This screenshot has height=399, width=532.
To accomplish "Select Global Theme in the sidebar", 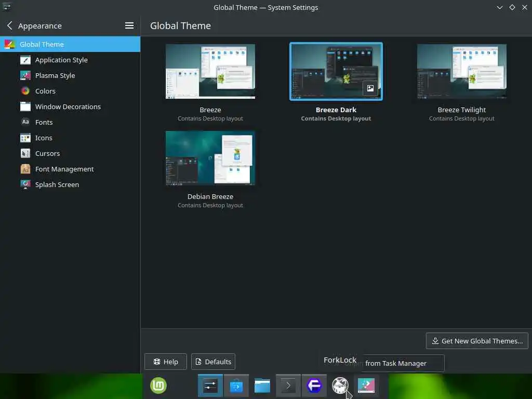I will click(x=70, y=44).
